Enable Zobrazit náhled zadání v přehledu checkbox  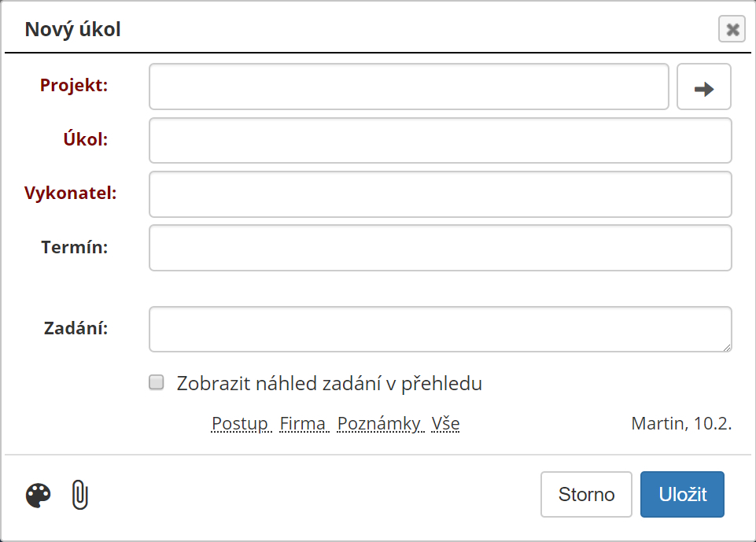(x=157, y=382)
